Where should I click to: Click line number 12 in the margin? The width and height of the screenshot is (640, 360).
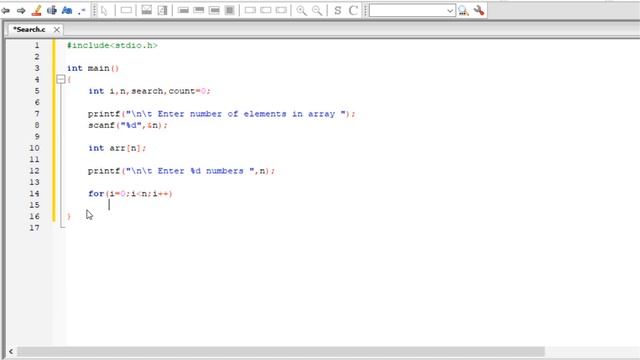[34, 171]
